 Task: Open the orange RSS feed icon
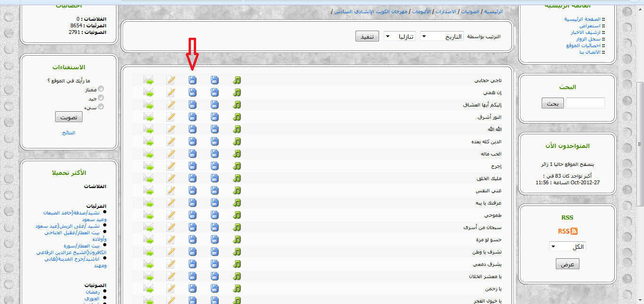coord(567,231)
